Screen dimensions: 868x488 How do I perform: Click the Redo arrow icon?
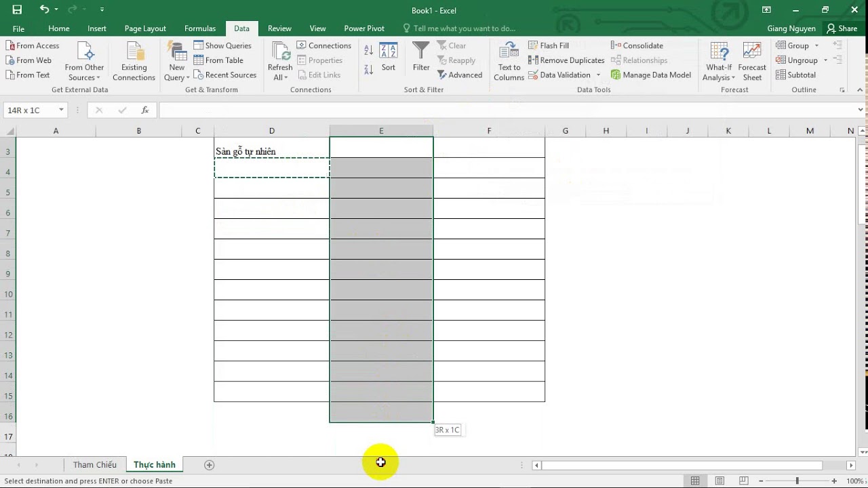coord(73,9)
